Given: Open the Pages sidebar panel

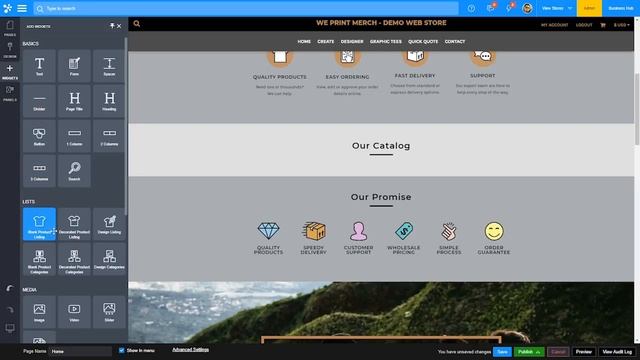Looking at the screenshot, I should [x=10, y=28].
